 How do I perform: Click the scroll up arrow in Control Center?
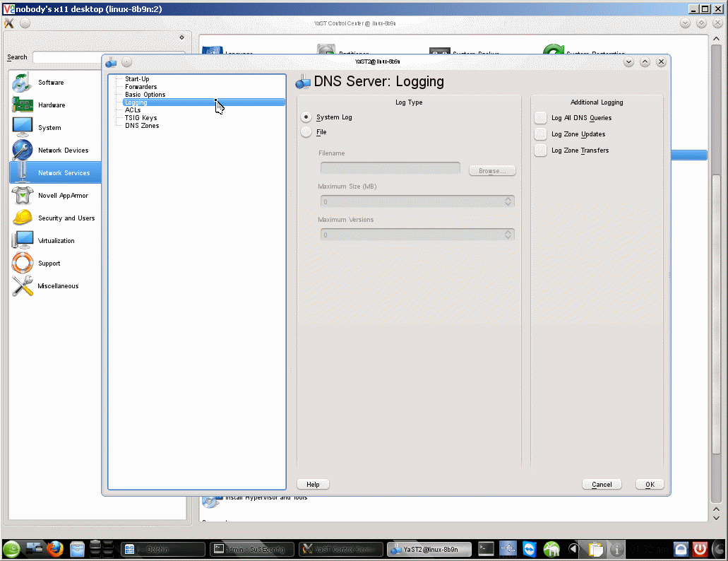coord(717,39)
